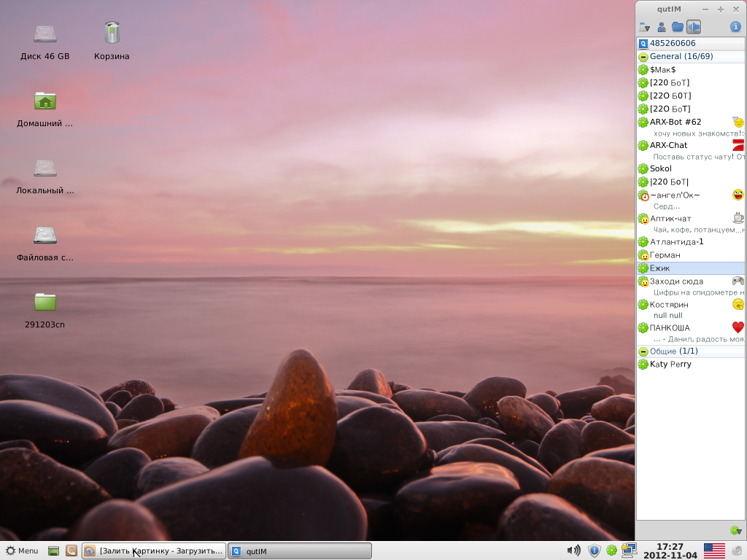747x560 pixels.
Task: Open the qutIM main menu dropdown icon
Action: coord(645,27)
